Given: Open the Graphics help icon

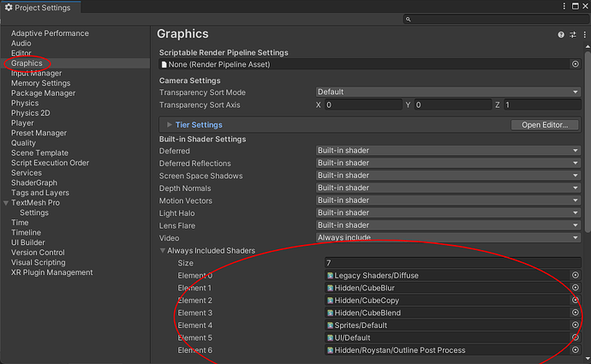Looking at the screenshot, I should pos(561,35).
